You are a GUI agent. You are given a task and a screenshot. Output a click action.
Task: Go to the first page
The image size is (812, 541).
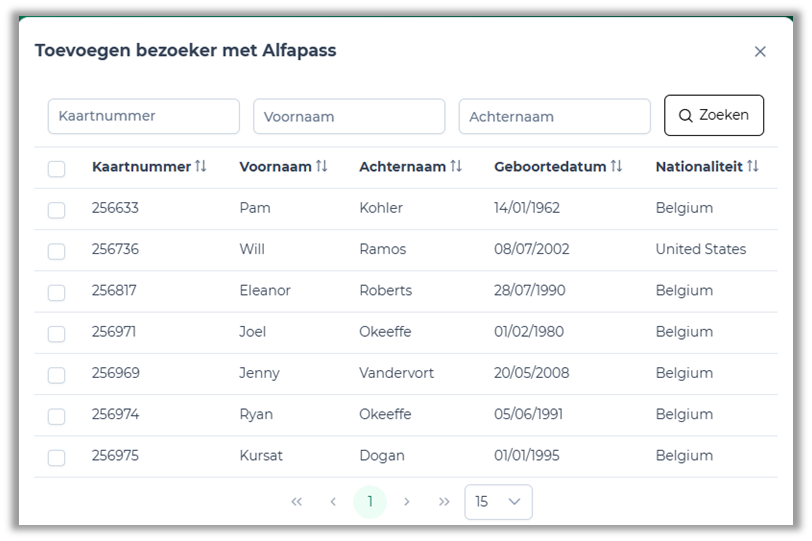296,502
